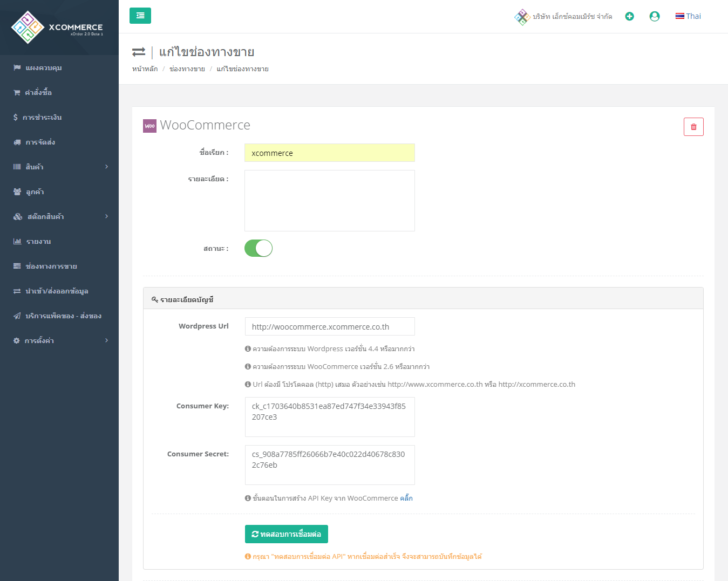This screenshot has height=581, width=728.
Task: Click the WooCommerce logo icon
Action: pos(149,126)
